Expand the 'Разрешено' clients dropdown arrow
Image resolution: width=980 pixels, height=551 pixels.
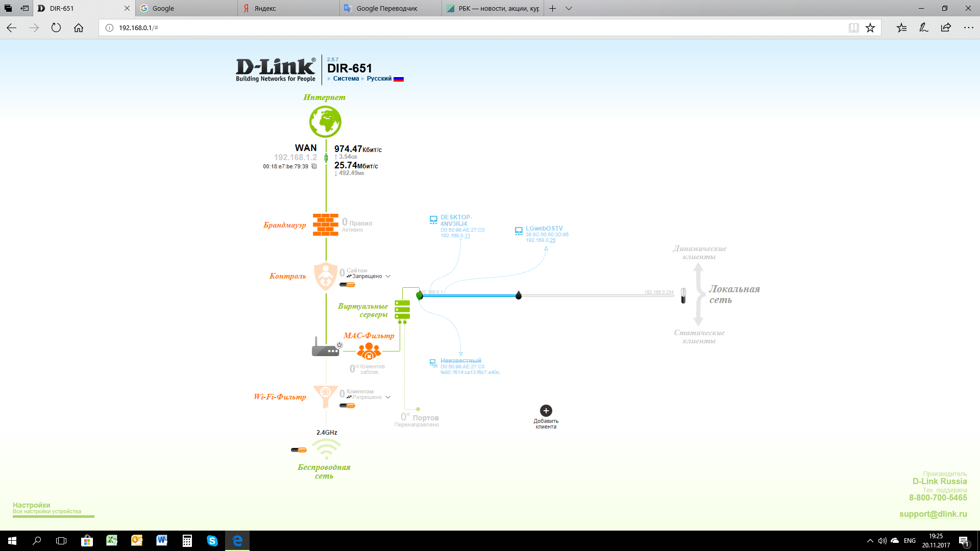(388, 397)
